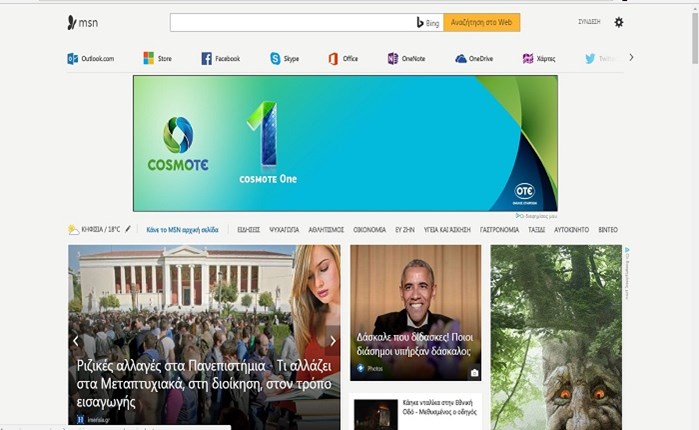Open the ΟΙΚΟΝΟΜΙΑ finance section
This screenshot has width=699, height=430.
[370, 230]
